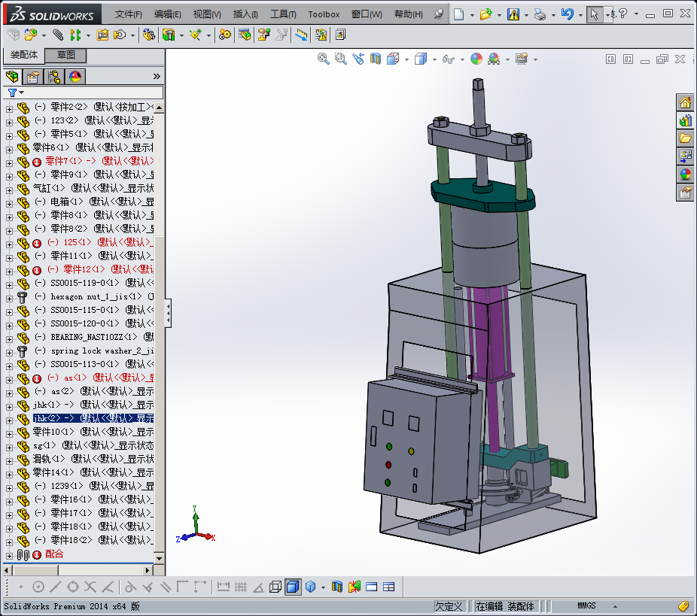Toggle the Shaded With Edges display button
The width and height of the screenshot is (697, 616).
pos(293,587)
